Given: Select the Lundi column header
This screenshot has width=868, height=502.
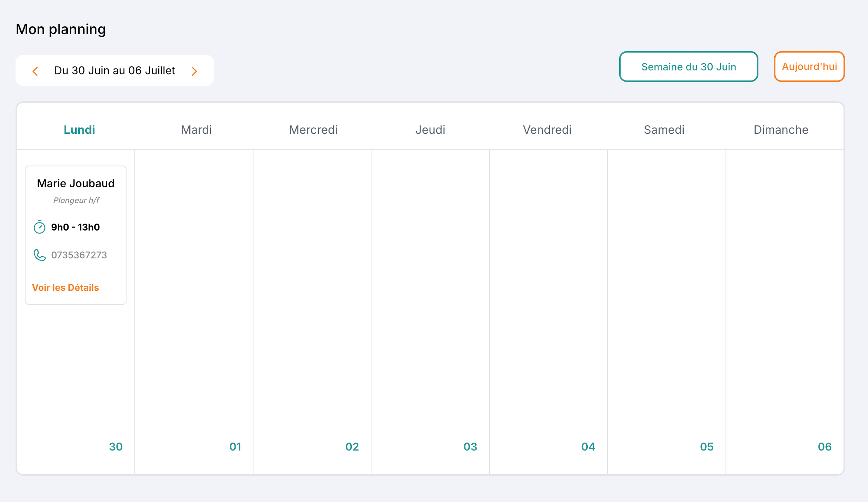Looking at the screenshot, I should tap(79, 130).
